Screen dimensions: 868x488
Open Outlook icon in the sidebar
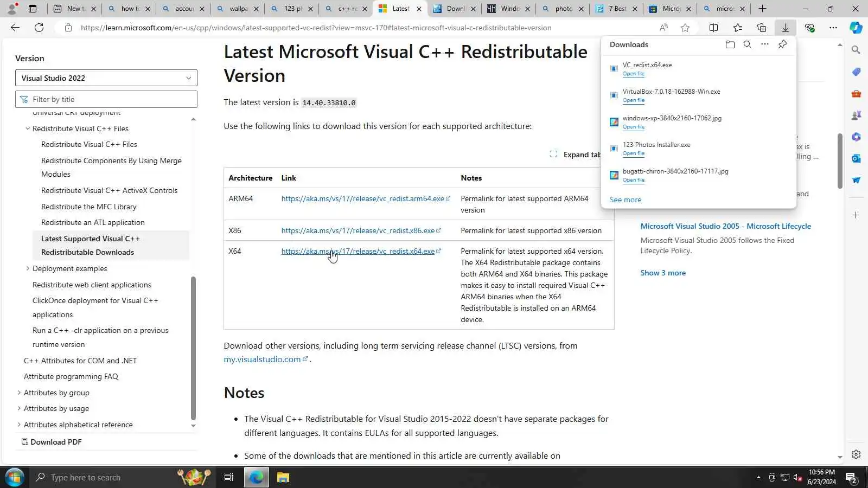coord(856,158)
